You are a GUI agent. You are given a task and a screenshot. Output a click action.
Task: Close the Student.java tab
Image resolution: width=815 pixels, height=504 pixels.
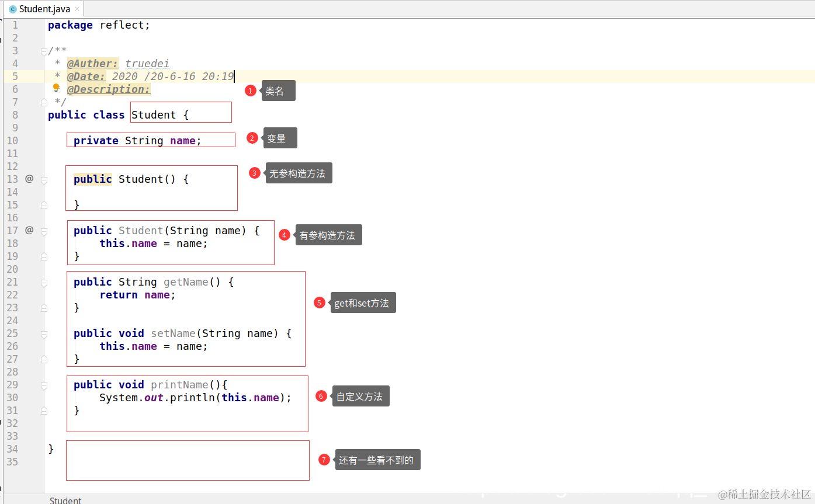[77, 9]
